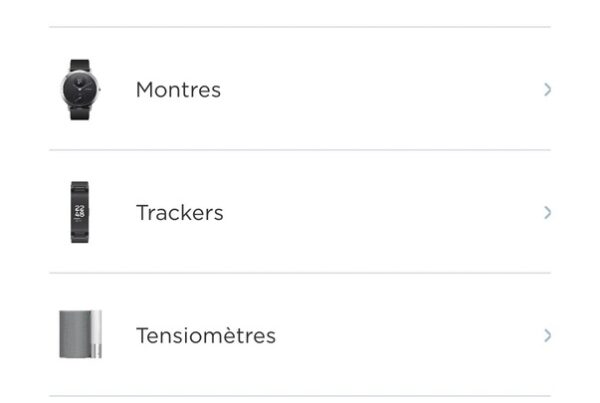Choose the blood pressure monitor thumbnail
Image resolution: width=600 pixels, height=403 pixels.
click(x=80, y=334)
